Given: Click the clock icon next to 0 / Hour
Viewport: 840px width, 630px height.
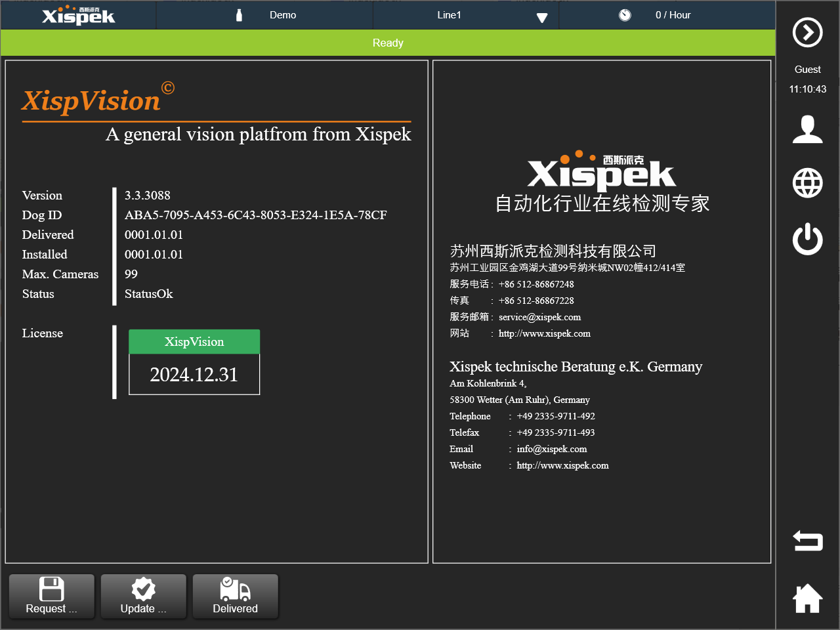Looking at the screenshot, I should 625,15.
